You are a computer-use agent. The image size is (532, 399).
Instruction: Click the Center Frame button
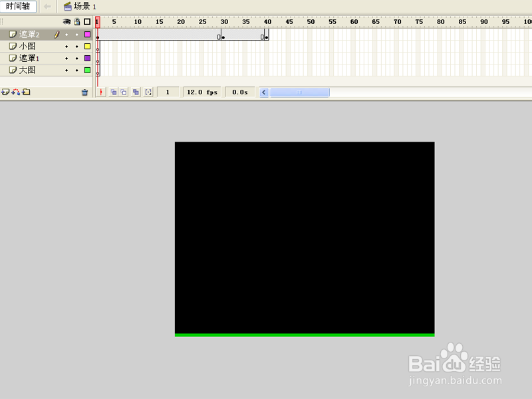(x=101, y=92)
